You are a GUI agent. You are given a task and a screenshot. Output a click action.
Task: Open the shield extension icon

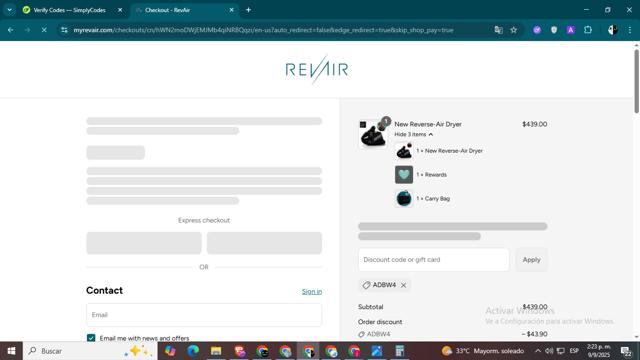[x=553, y=30]
